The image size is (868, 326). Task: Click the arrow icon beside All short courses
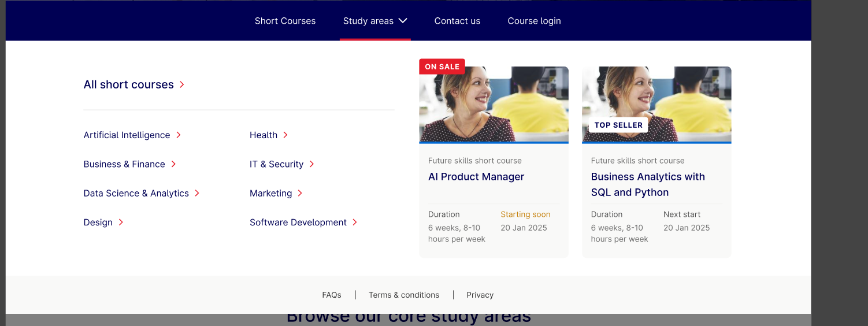pos(182,84)
